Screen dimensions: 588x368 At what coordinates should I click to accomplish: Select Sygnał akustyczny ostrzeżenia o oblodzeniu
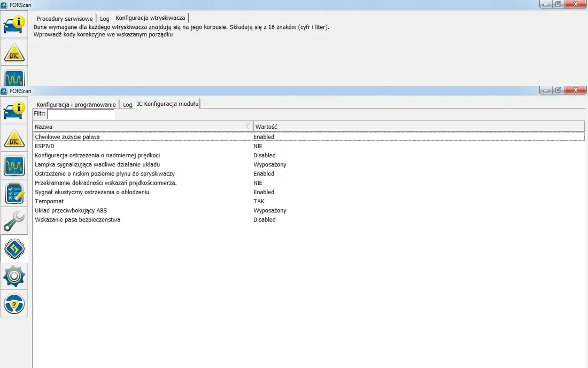[309, 192]
